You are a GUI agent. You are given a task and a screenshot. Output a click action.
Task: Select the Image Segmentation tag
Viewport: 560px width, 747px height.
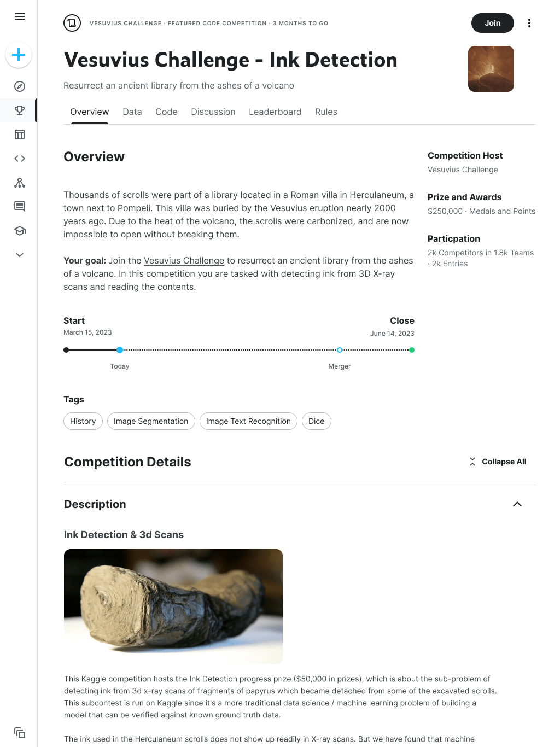coord(151,421)
